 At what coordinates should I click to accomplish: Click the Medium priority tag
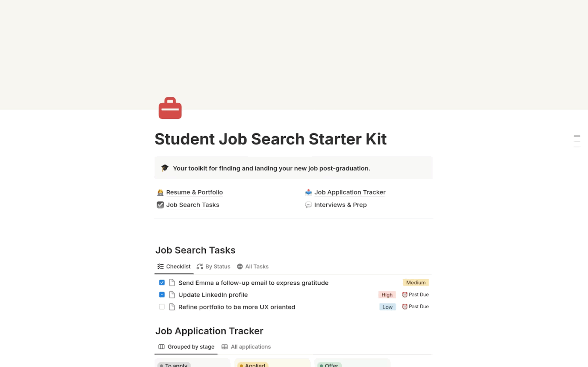(x=416, y=283)
